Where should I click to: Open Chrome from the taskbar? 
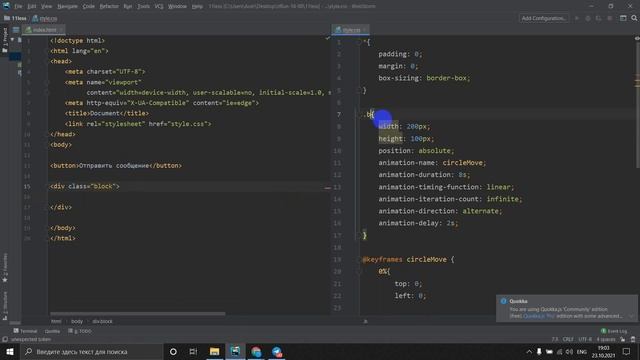256,351
